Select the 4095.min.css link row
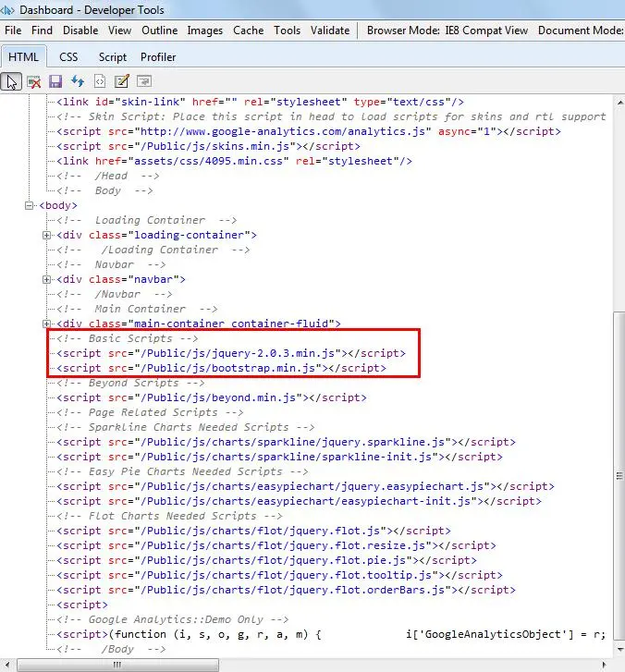This screenshot has width=625, height=672. 235,161
